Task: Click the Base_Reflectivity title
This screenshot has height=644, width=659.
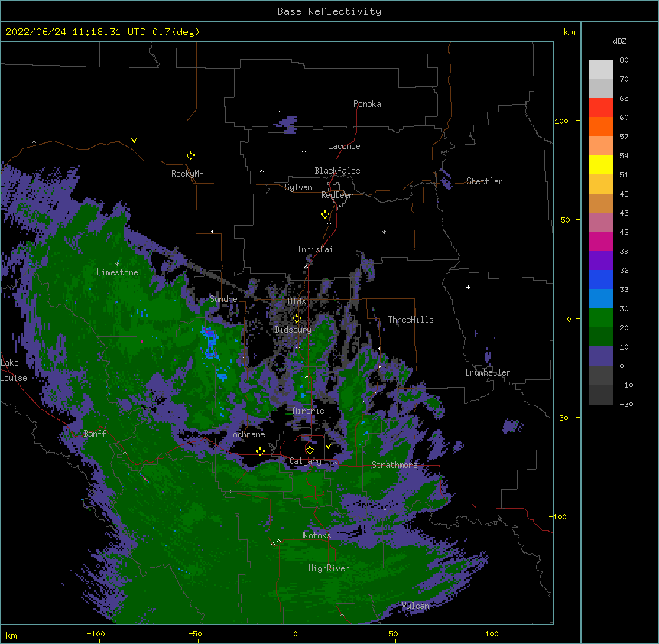Action: pyautogui.click(x=329, y=11)
